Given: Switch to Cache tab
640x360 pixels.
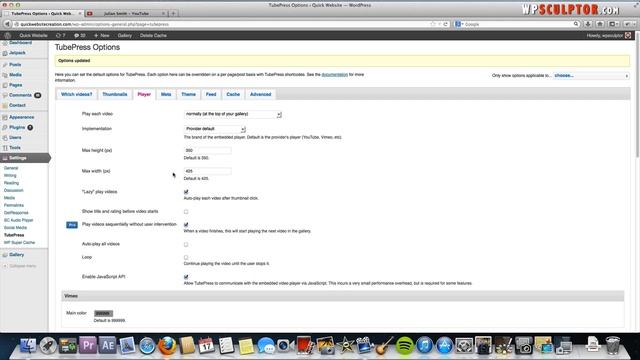Looking at the screenshot, I should [233, 94].
